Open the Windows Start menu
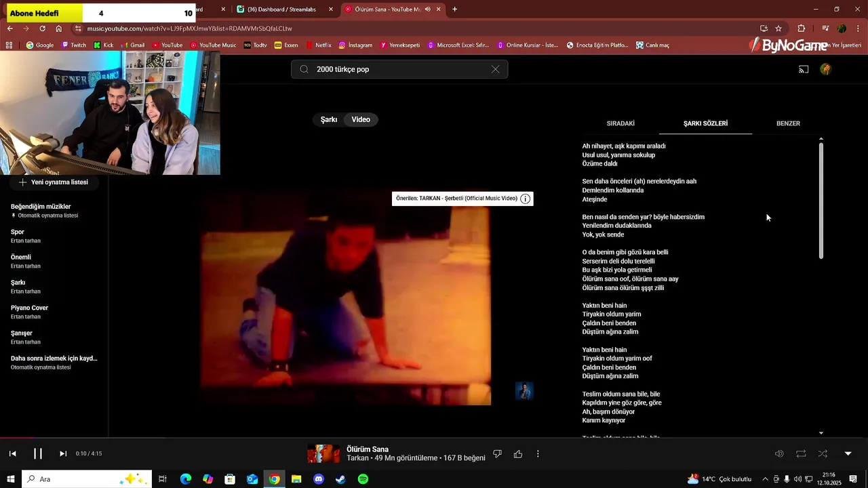Image resolution: width=868 pixels, height=488 pixels. coord(11,479)
